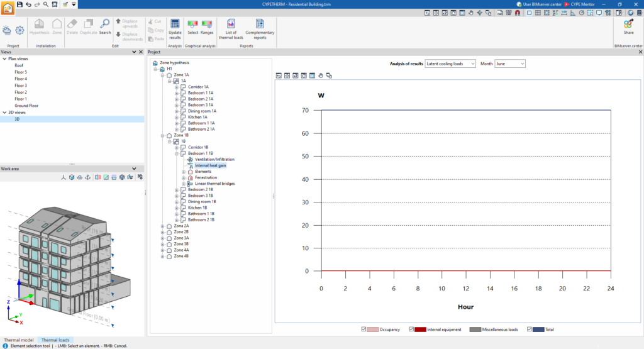Switch to the Thermal model tab
The width and height of the screenshot is (644, 349).
tap(19, 340)
